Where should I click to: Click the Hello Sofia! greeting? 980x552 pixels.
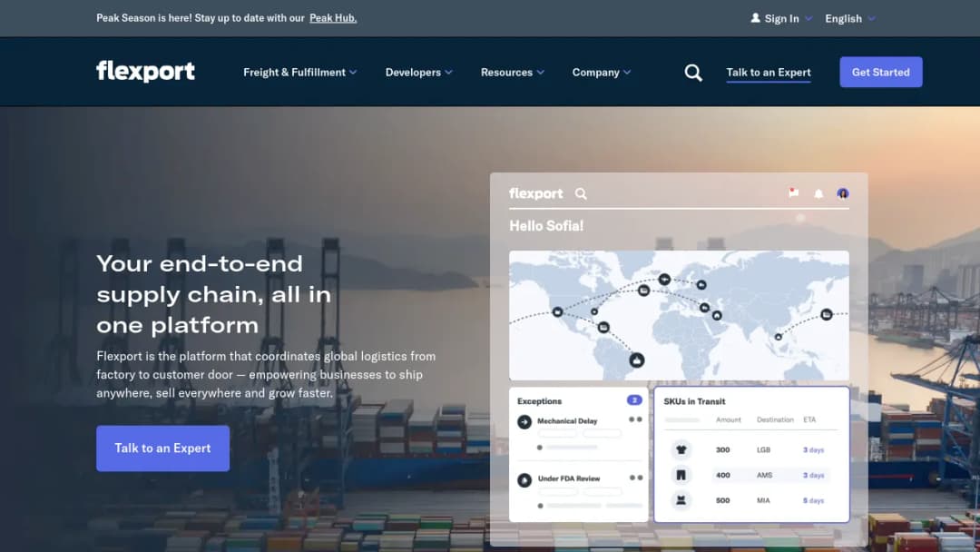tap(546, 226)
